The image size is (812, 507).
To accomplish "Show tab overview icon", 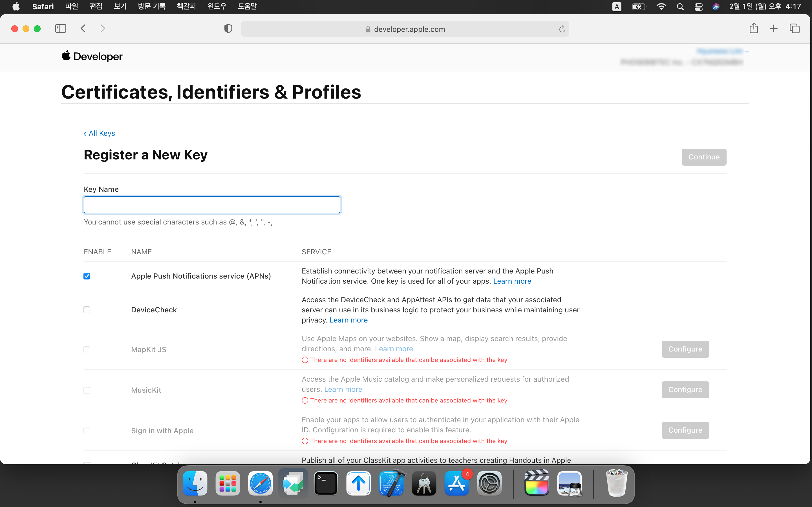I will 794,28.
